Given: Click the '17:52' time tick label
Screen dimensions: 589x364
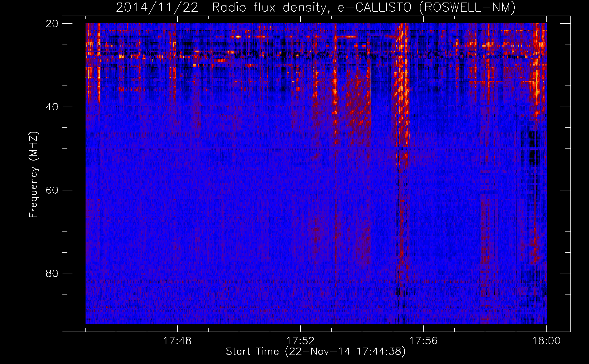Looking at the screenshot, I should 300,341.
